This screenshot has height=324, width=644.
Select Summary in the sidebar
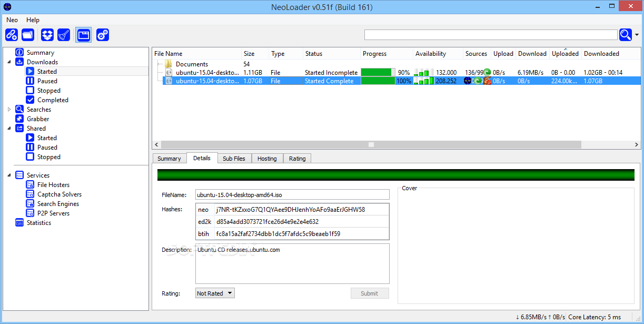click(41, 53)
